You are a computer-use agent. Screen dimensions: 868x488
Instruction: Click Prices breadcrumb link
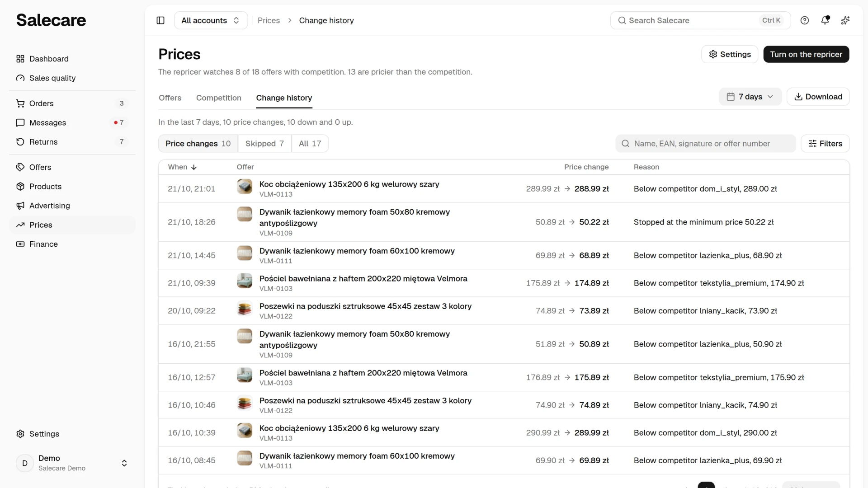[x=269, y=20]
